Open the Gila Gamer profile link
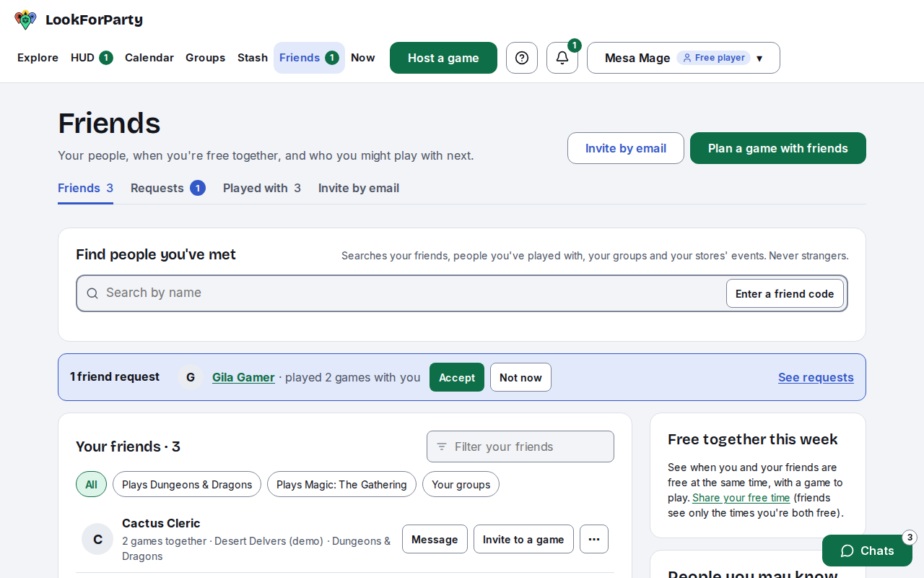Viewport: 924px width, 578px height. point(243,377)
